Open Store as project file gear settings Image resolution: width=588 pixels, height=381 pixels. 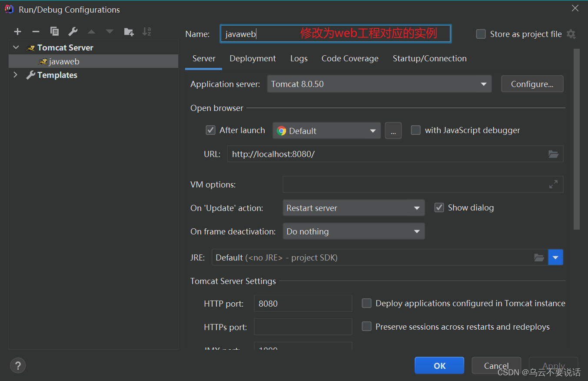(571, 34)
